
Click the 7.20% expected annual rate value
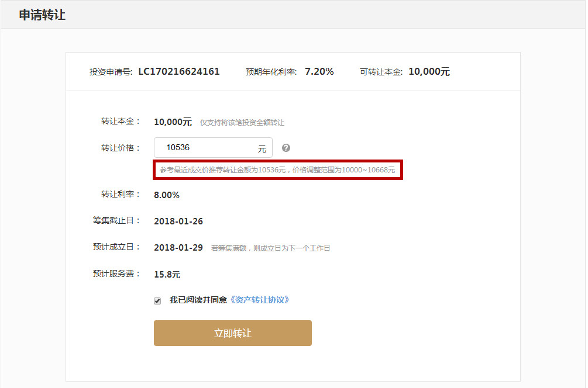point(319,72)
